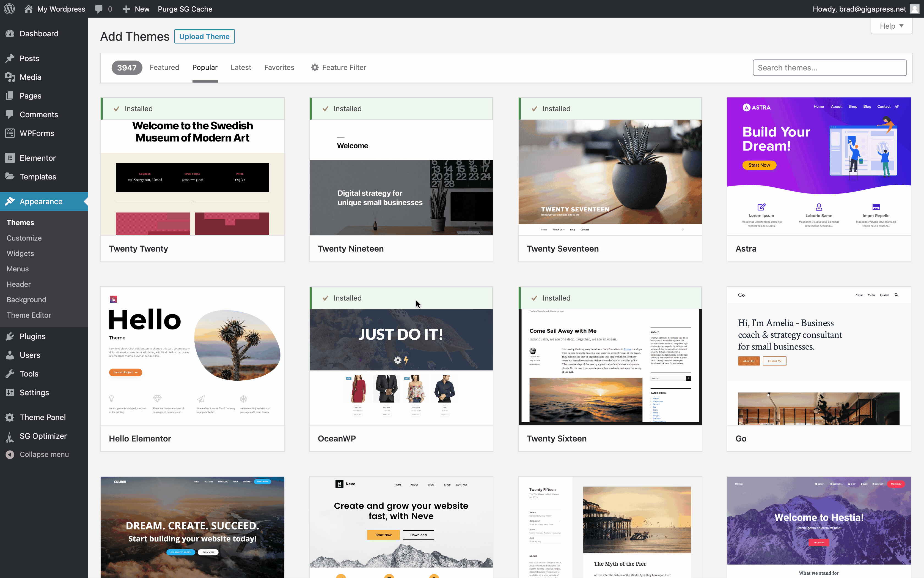
Task: Open the Favorites tab
Action: coord(279,67)
